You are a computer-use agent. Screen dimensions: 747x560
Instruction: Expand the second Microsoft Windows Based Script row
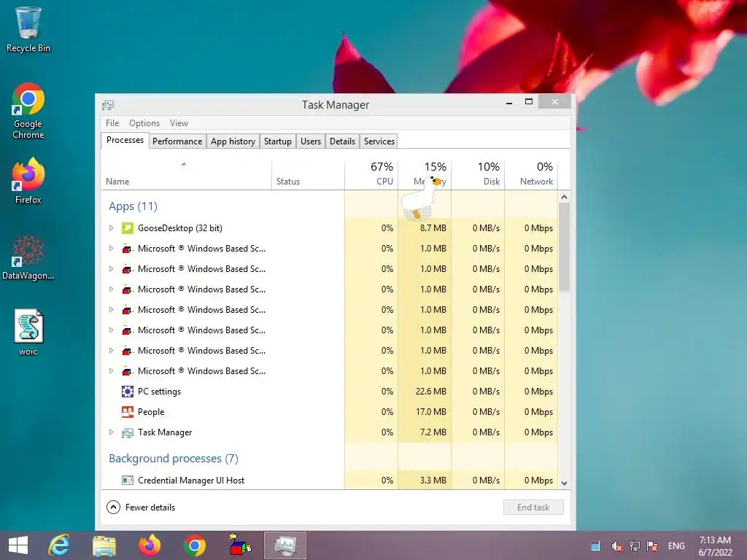coord(111,269)
